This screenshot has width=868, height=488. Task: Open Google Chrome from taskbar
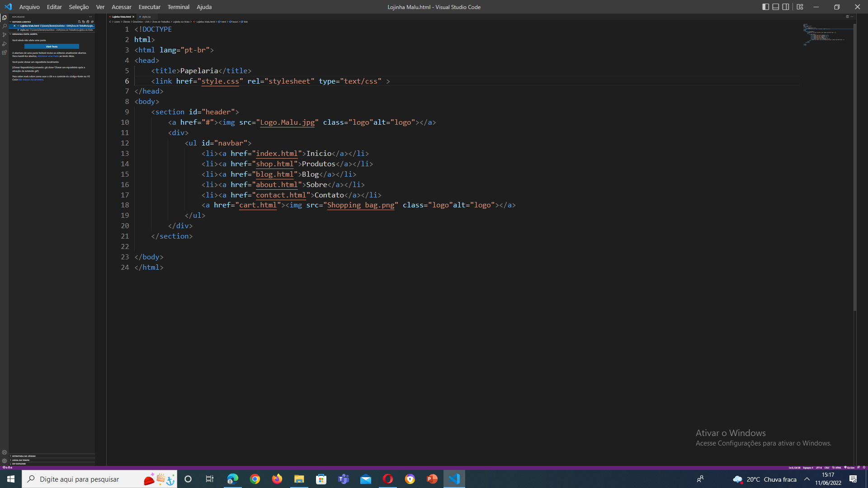point(255,479)
